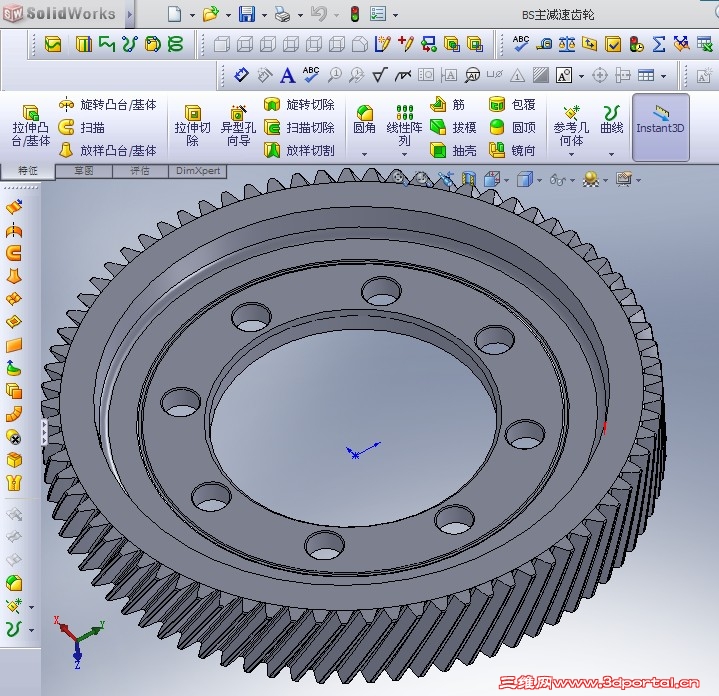Viewport: 719px width, 696px height.
Task: Open the Display Style cube dropdown
Action: coord(539,181)
